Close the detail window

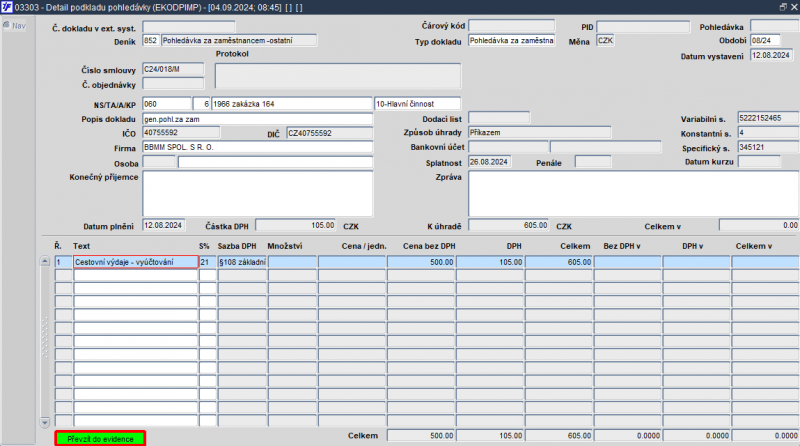click(x=794, y=7)
